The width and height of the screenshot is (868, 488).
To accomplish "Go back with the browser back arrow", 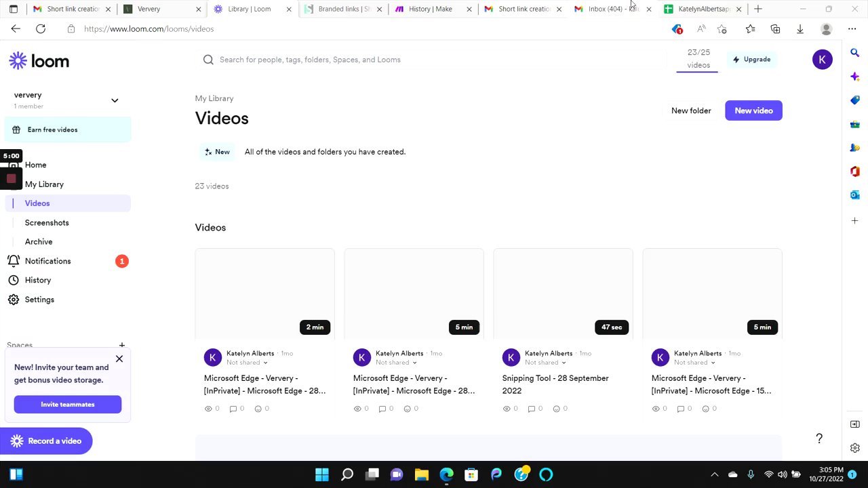I will tap(16, 29).
